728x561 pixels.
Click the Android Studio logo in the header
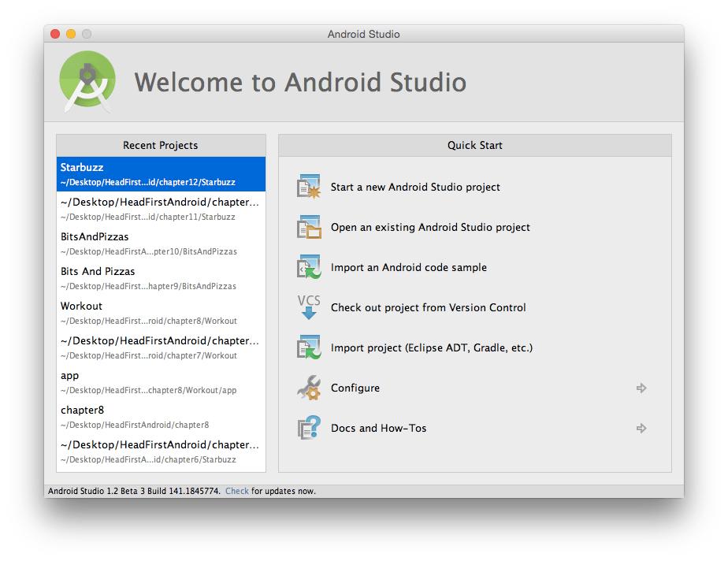tap(87, 82)
